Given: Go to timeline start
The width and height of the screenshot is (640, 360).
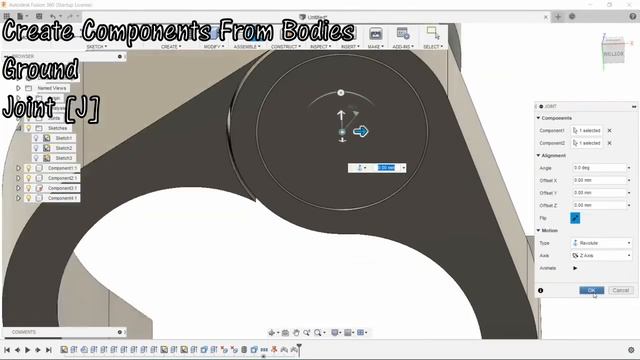Looking at the screenshot, I should (7, 350).
